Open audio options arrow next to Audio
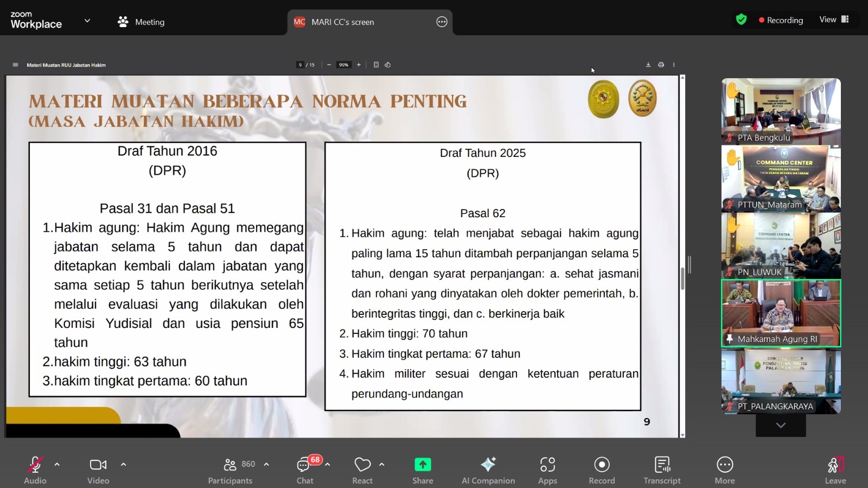 (57, 465)
